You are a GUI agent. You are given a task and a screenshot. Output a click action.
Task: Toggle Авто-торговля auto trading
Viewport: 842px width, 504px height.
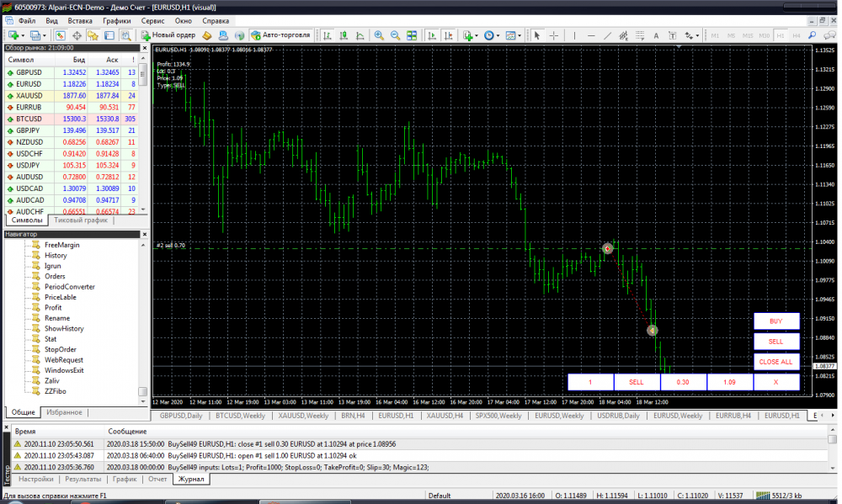coord(280,35)
